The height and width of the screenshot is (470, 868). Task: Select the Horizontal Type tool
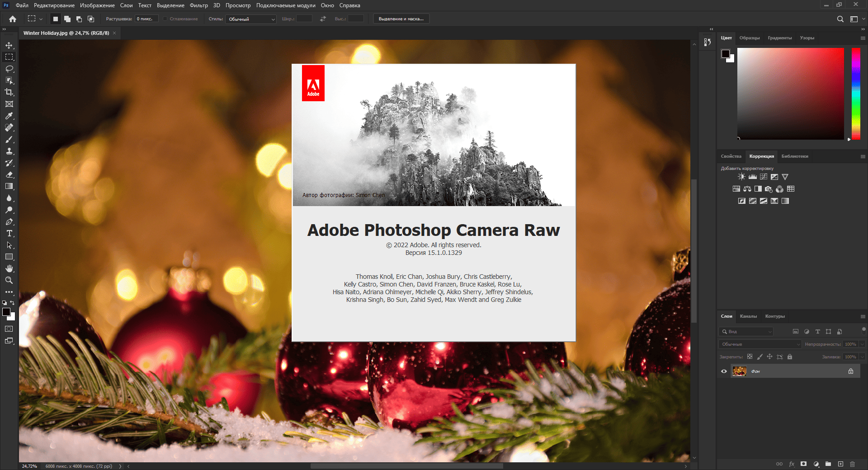pos(9,233)
